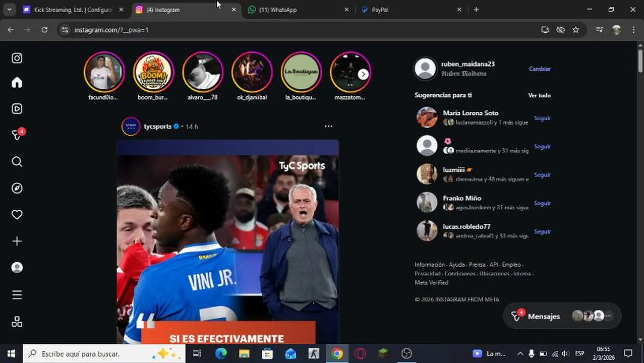The height and width of the screenshot is (363, 644).
Task: Open site information icon in address bar
Action: pos(64,30)
